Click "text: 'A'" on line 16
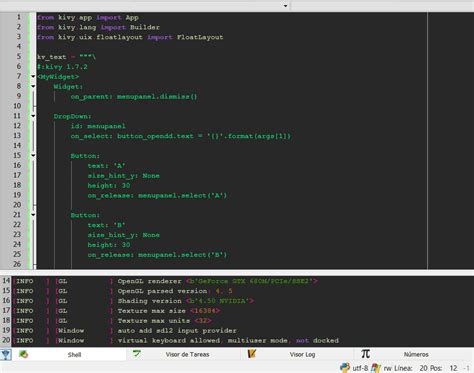This screenshot has width=474, height=373. 106,166
